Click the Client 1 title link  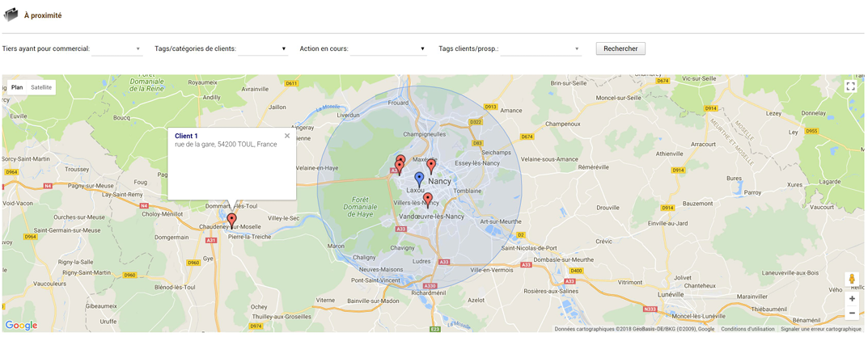186,136
